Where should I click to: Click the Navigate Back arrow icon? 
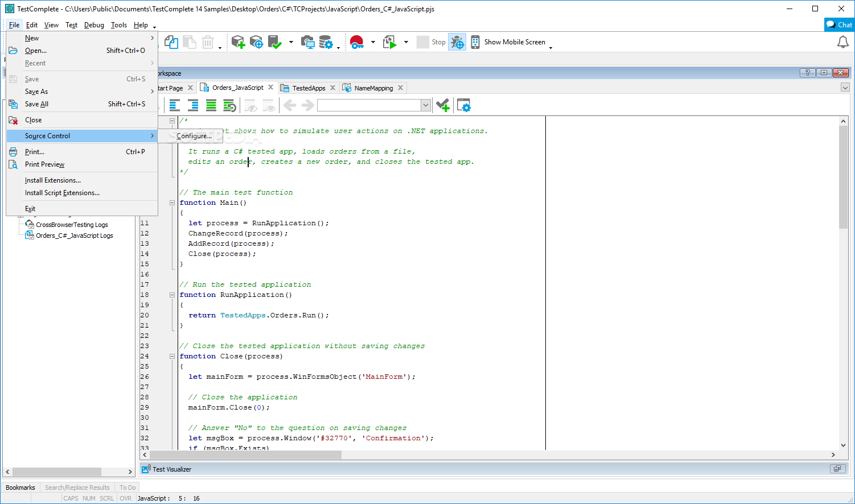click(x=290, y=105)
